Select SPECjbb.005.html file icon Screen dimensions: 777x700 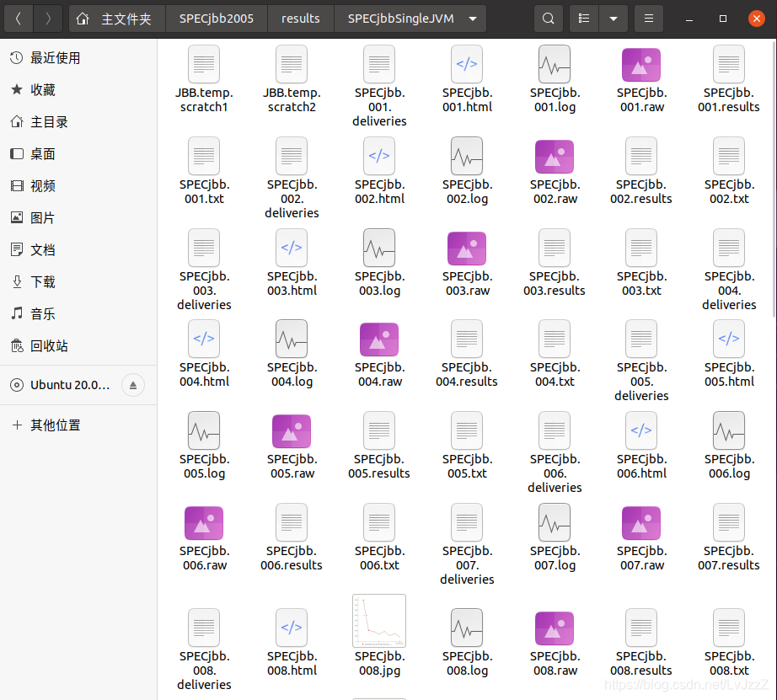click(x=729, y=339)
